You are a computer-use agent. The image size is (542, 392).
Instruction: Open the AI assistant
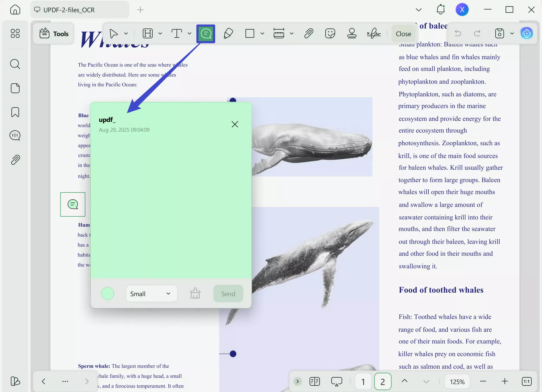click(x=527, y=33)
